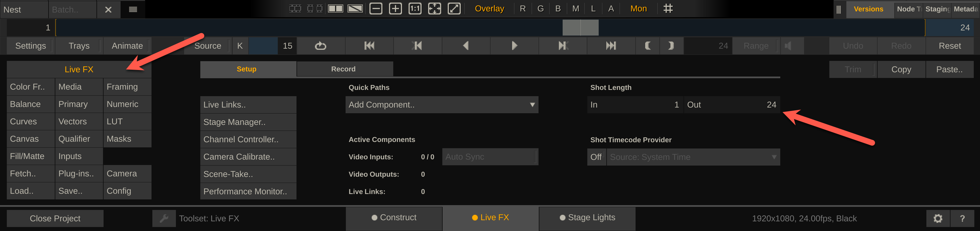Jump to the first frame
Image resolution: width=980 pixels, height=231 pixels.
click(369, 46)
